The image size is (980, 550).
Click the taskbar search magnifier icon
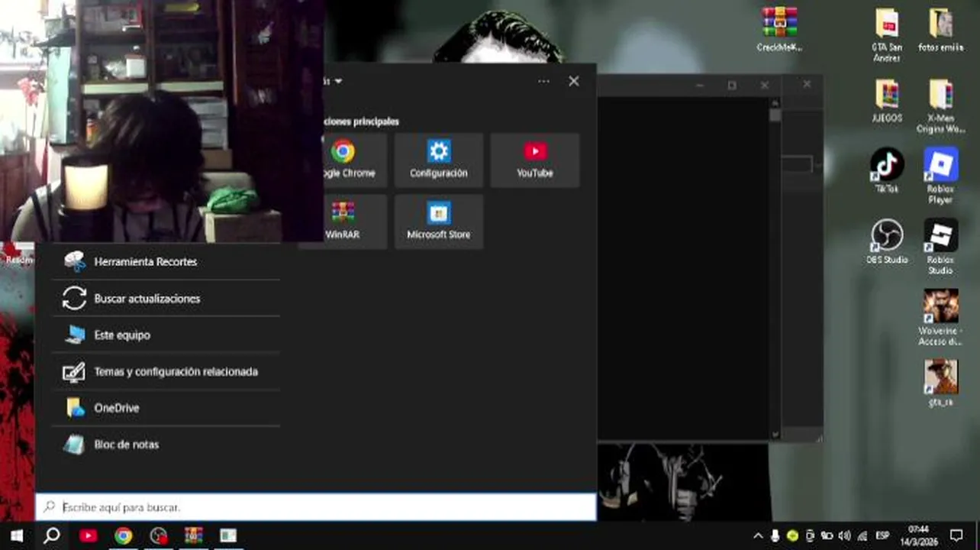tap(52, 535)
